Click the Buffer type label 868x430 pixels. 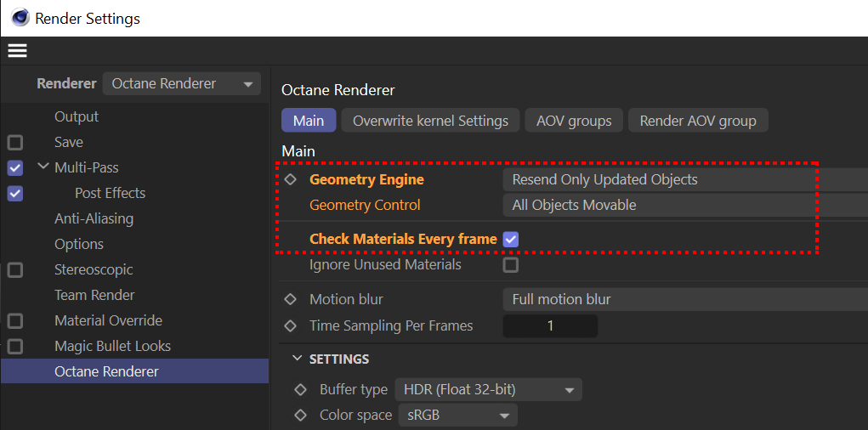[354, 389]
